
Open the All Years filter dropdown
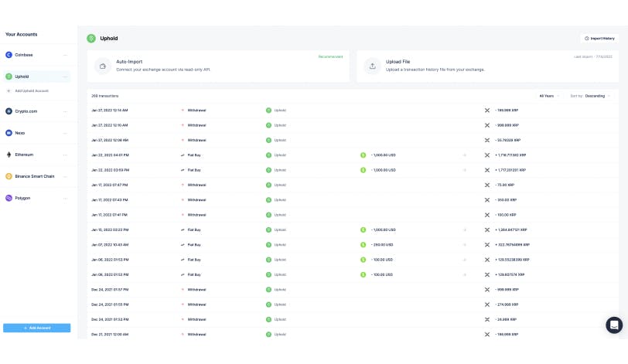pos(548,96)
